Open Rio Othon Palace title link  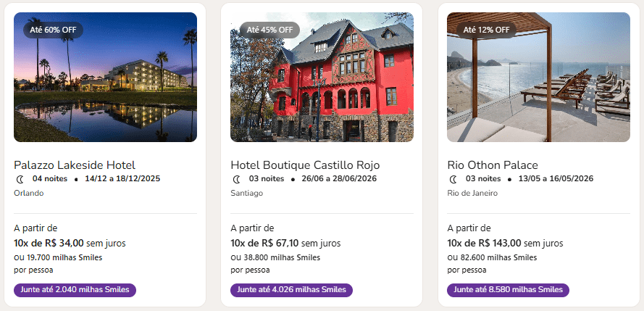[x=493, y=165]
